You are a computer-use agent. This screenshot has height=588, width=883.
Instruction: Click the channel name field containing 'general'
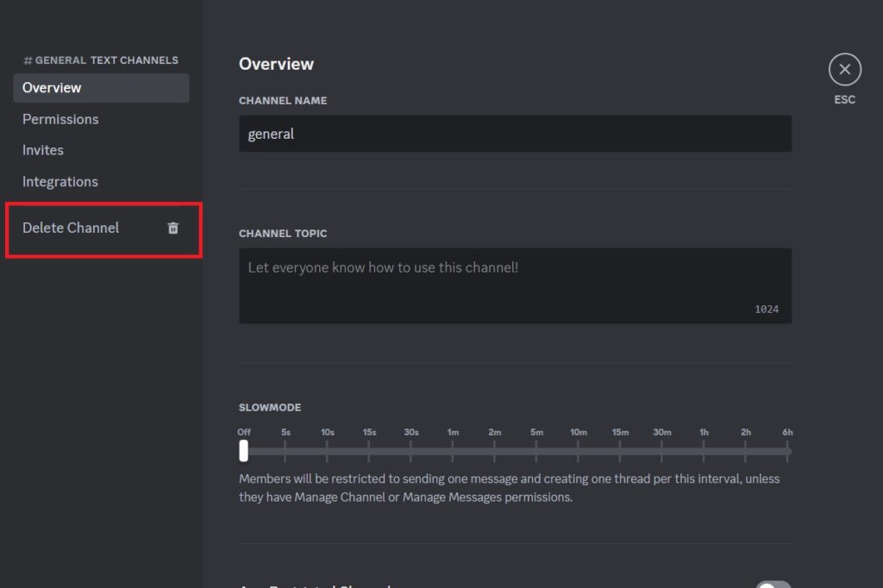[515, 134]
